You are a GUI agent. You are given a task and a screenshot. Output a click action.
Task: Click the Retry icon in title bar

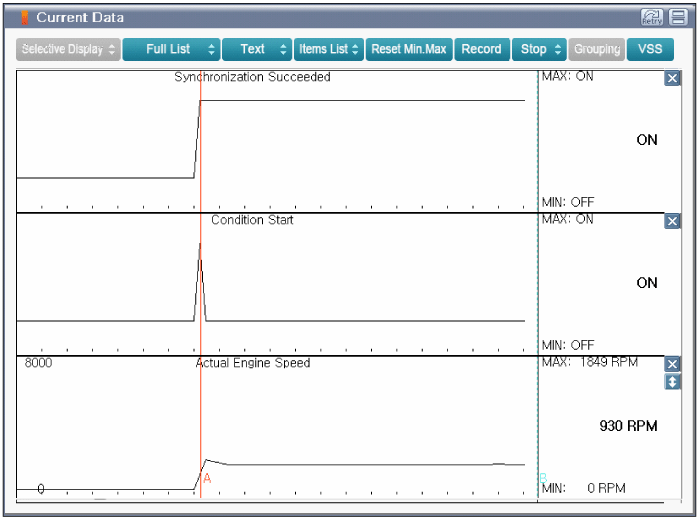(652, 17)
